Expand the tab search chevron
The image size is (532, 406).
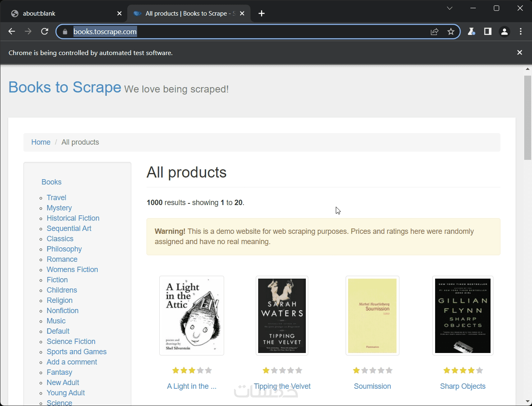pyautogui.click(x=449, y=8)
